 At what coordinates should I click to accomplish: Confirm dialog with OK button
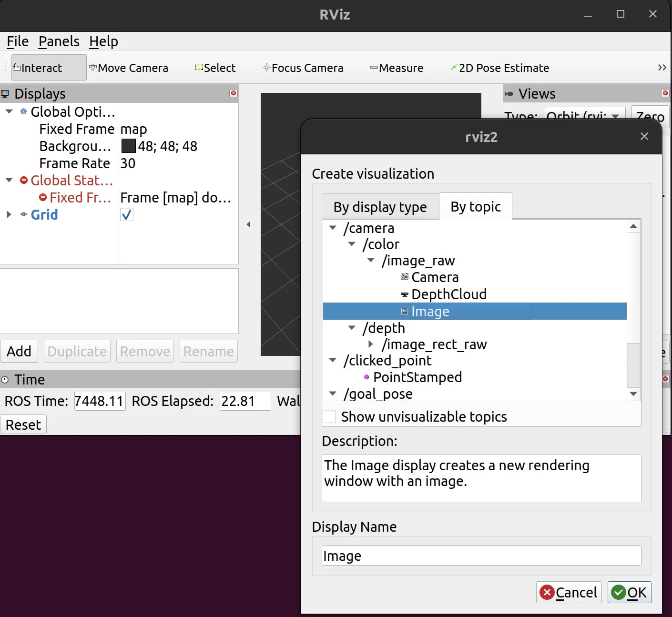pyautogui.click(x=629, y=592)
